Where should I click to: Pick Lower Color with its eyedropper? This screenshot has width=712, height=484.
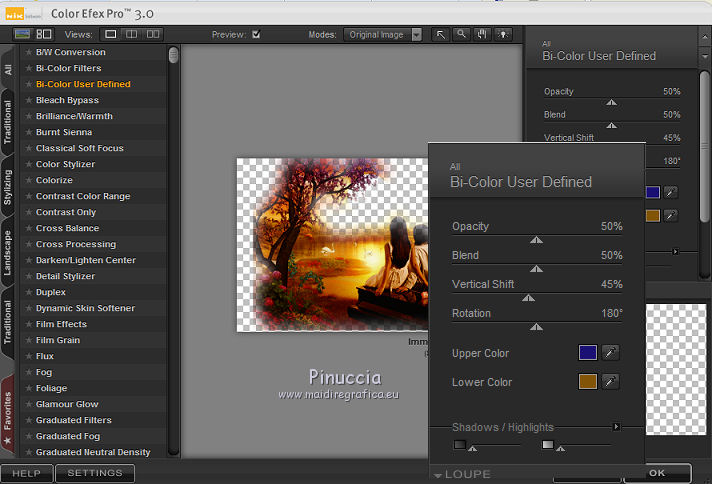tap(610, 381)
